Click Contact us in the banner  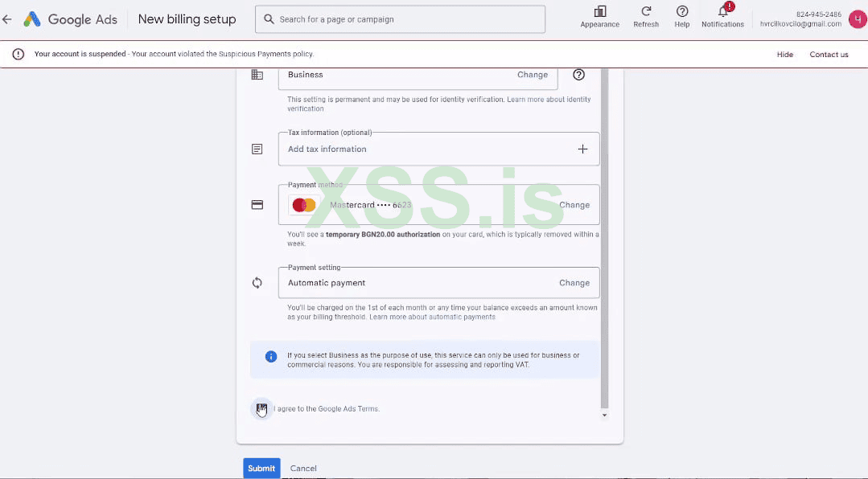point(829,54)
